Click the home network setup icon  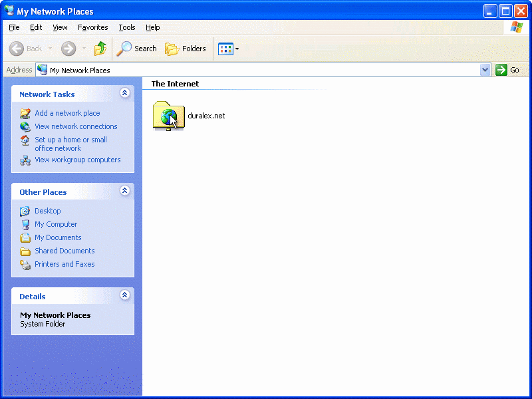click(25, 140)
